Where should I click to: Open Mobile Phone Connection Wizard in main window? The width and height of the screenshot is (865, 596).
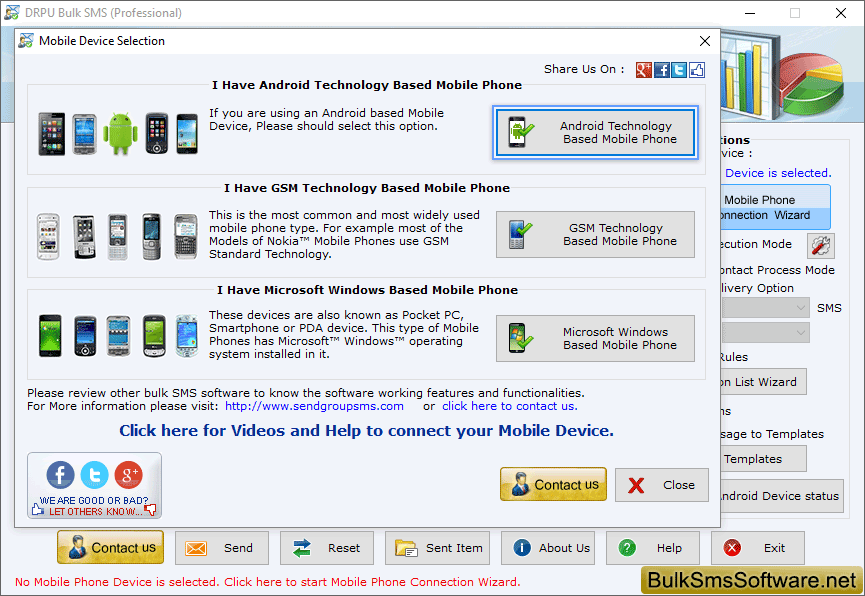pyautogui.click(x=775, y=207)
